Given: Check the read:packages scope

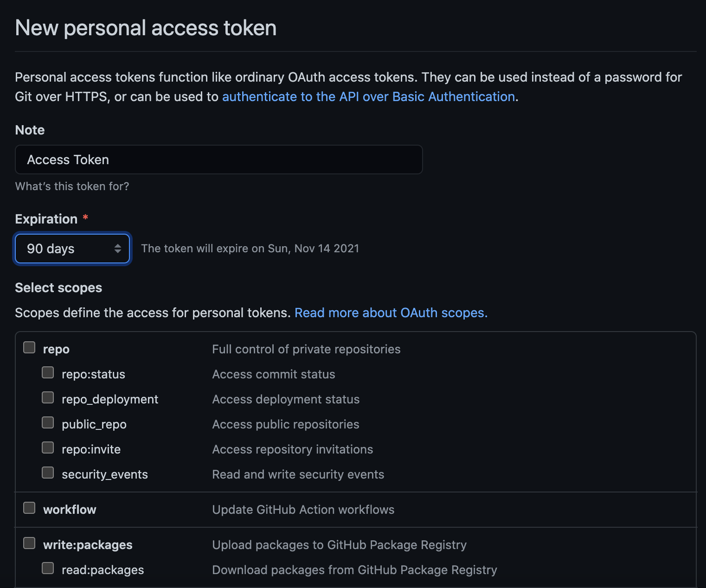Looking at the screenshot, I should click(x=48, y=568).
